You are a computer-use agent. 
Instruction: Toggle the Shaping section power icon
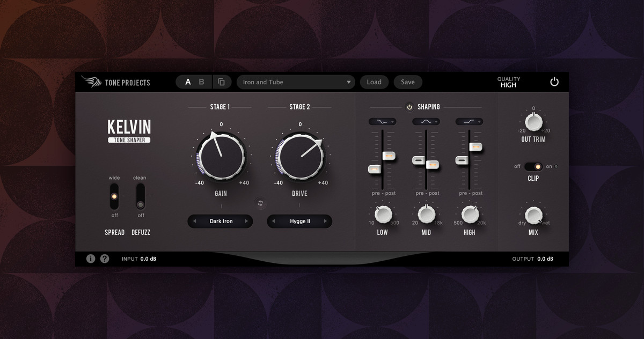tap(409, 107)
